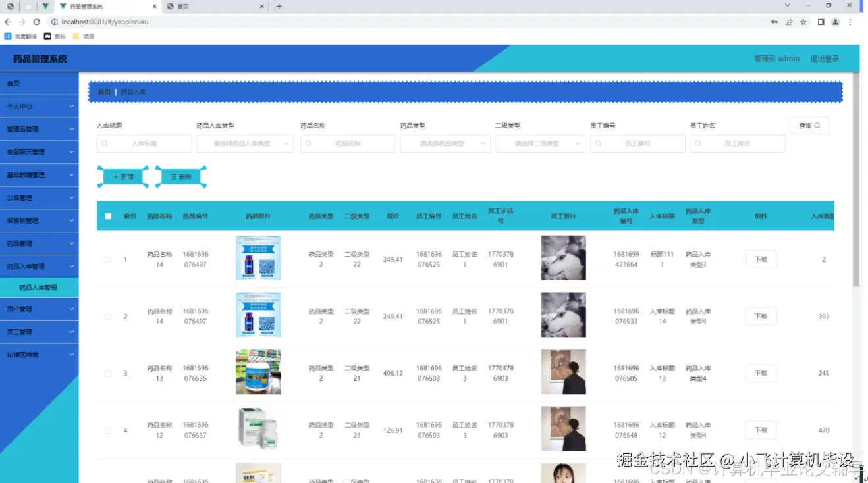Open the employee photo thumbnail in row 1
Image resolution: width=868 pixels, height=483 pixels.
pos(563,258)
